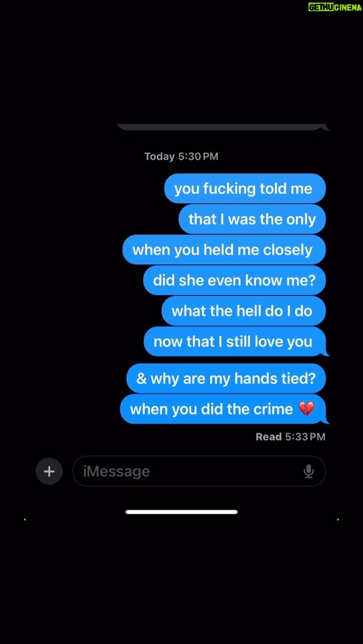Tap 'when you did the crime' message

click(224, 409)
